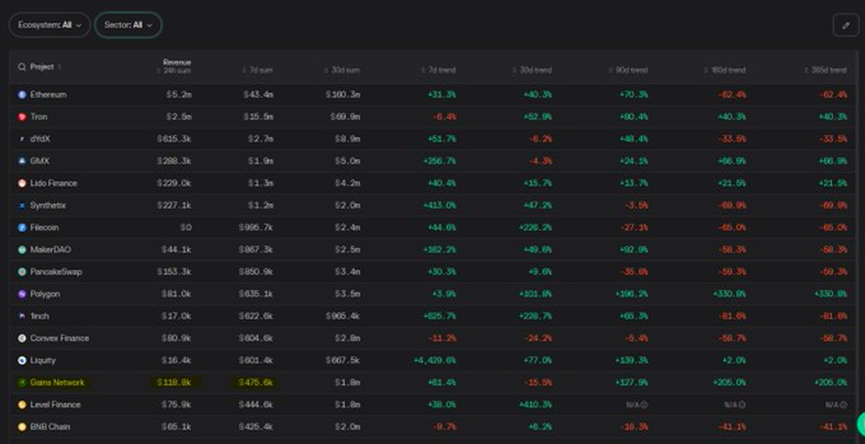Click the Level Finance project icon
Image resolution: width=865 pixels, height=444 pixels.
(22, 404)
